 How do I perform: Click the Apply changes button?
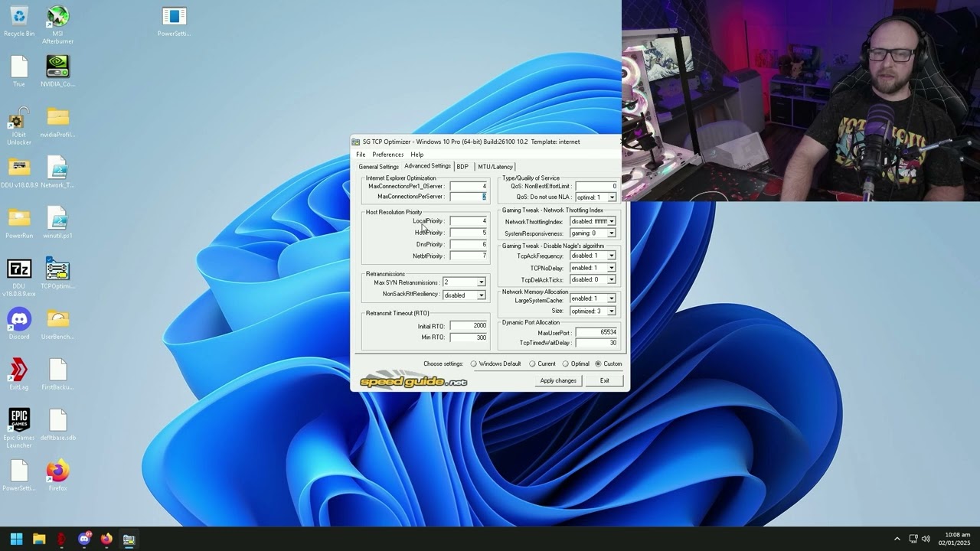click(558, 381)
